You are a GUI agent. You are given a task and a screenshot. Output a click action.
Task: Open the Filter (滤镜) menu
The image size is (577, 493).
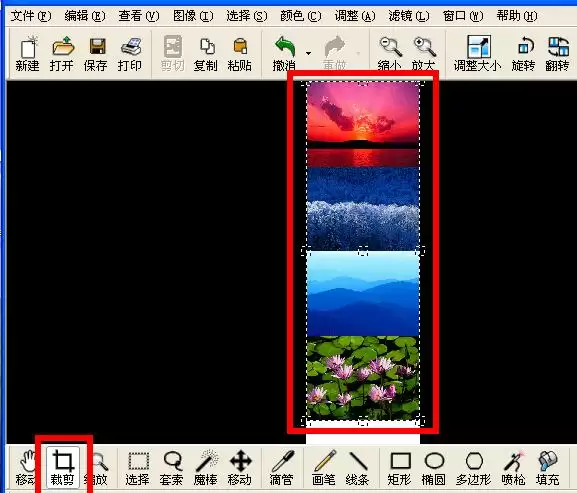coord(409,16)
